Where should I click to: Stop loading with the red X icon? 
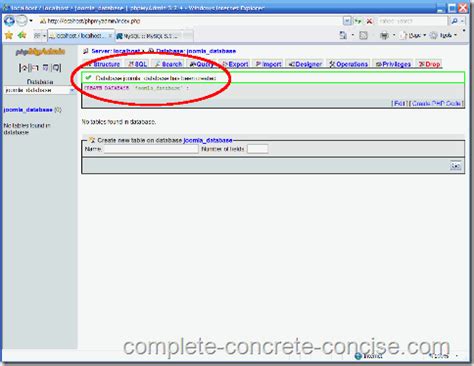click(369, 21)
